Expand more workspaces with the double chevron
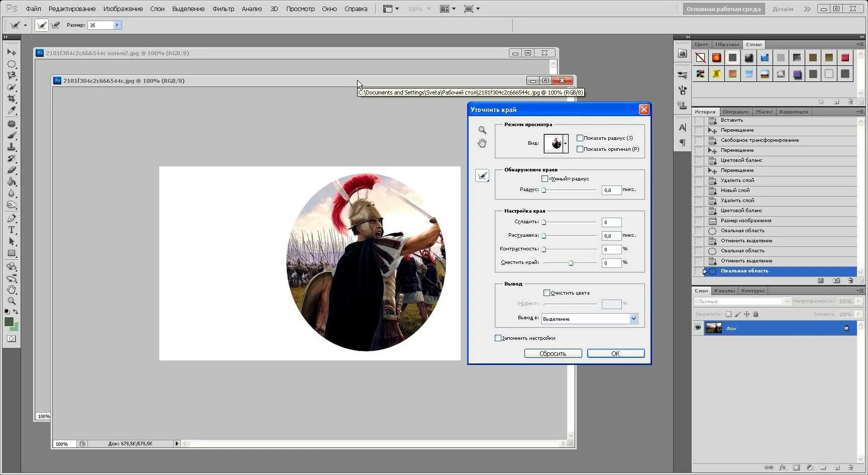The image size is (868, 475). [x=807, y=9]
